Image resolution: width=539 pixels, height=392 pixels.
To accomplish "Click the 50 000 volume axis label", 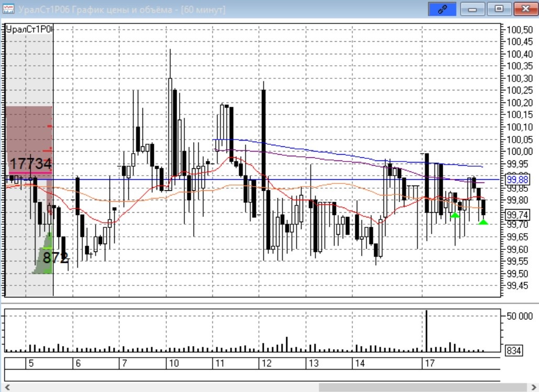I will pyautogui.click(x=520, y=316).
